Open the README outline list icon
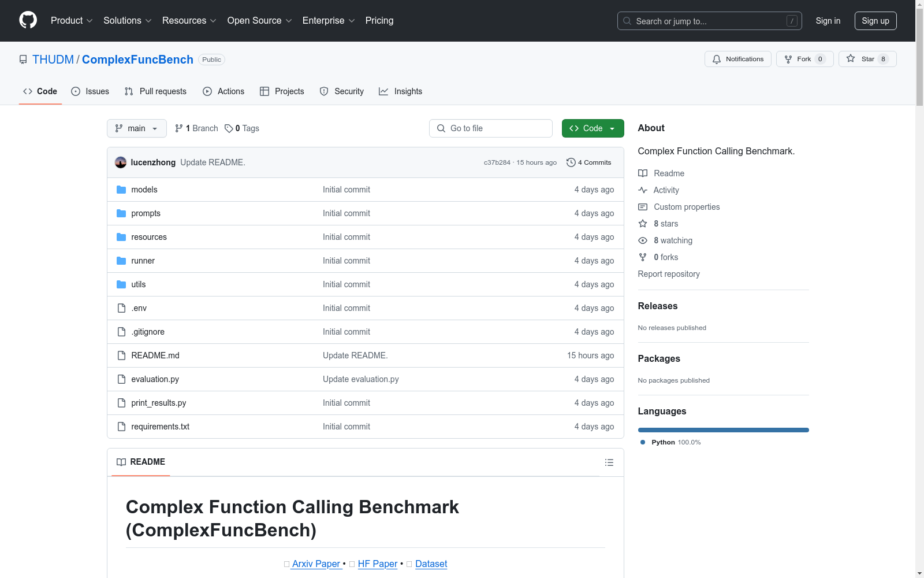The height and width of the screenshot is (578, 924). point(609,462)
